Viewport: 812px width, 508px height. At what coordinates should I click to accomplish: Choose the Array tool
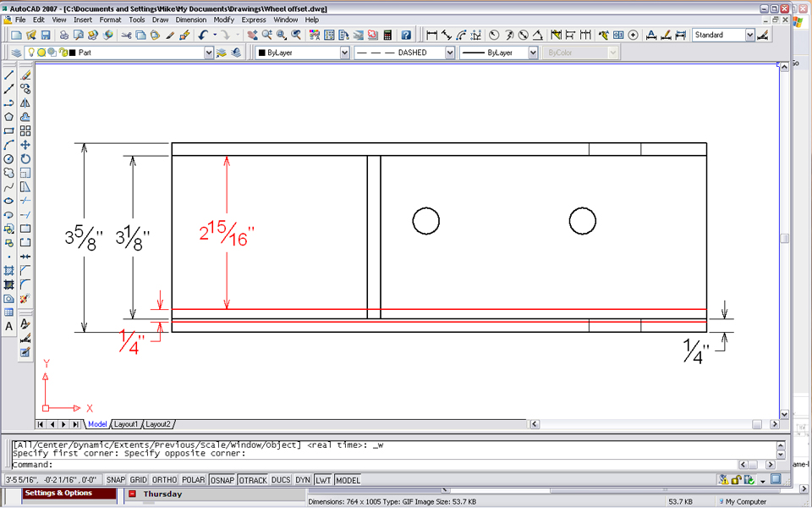[25, 131]
